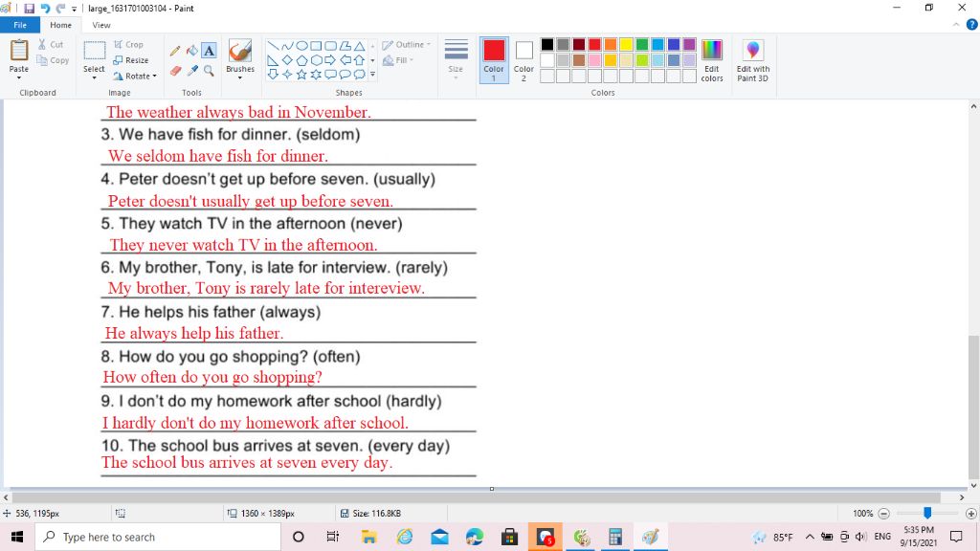Open the File menu
The height and width of the screenshot is (551, 980).
20,25
